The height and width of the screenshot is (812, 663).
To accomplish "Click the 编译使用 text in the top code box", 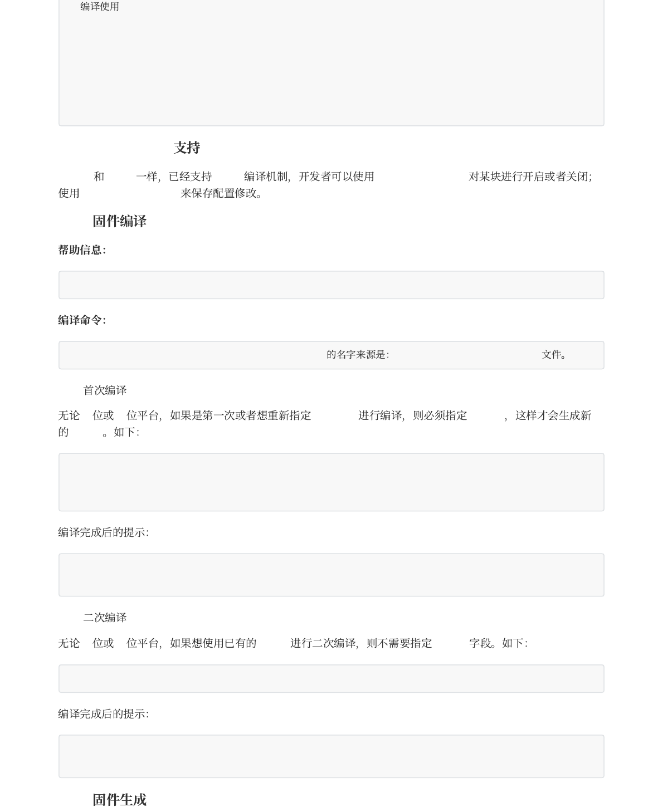I will (x=100, y=7).
